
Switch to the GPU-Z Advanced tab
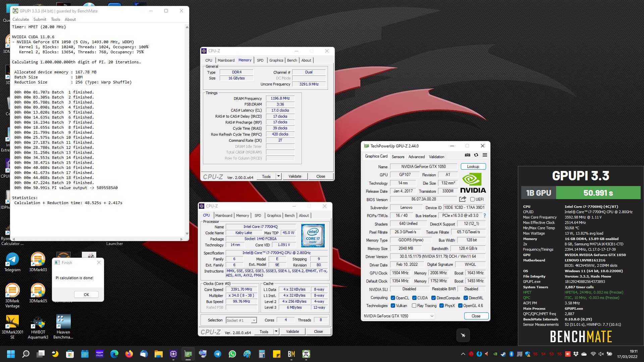417,157
